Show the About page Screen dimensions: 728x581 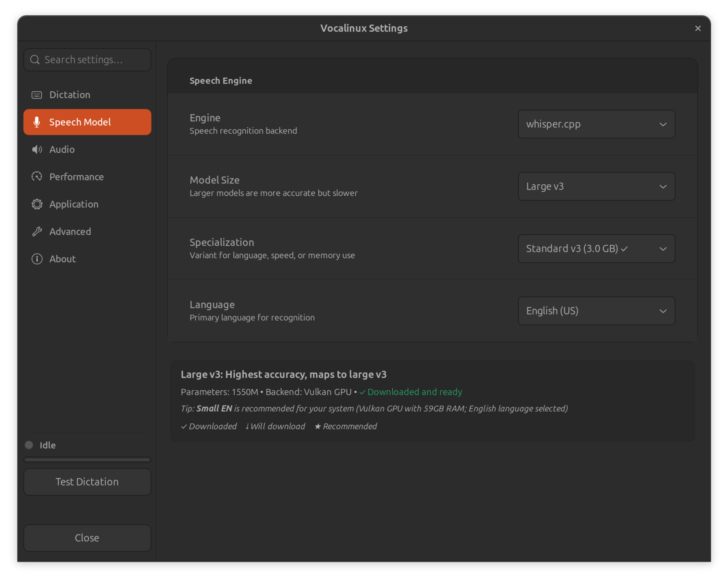tap(87, 259)
